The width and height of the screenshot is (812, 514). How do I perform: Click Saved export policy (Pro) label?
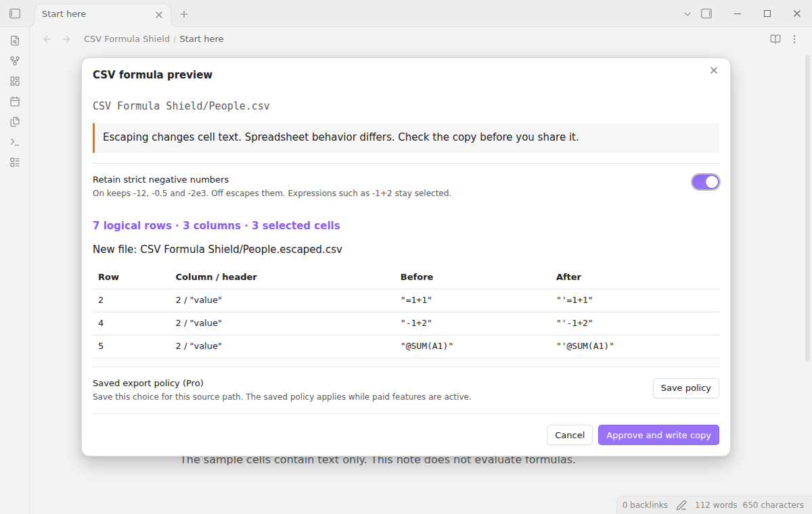(x=148, y=383)
